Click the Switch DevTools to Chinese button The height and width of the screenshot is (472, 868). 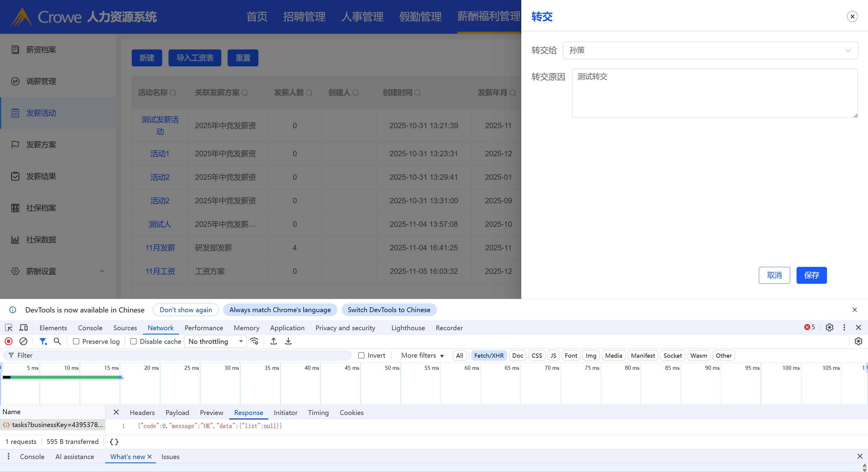[x=389, y=310]
